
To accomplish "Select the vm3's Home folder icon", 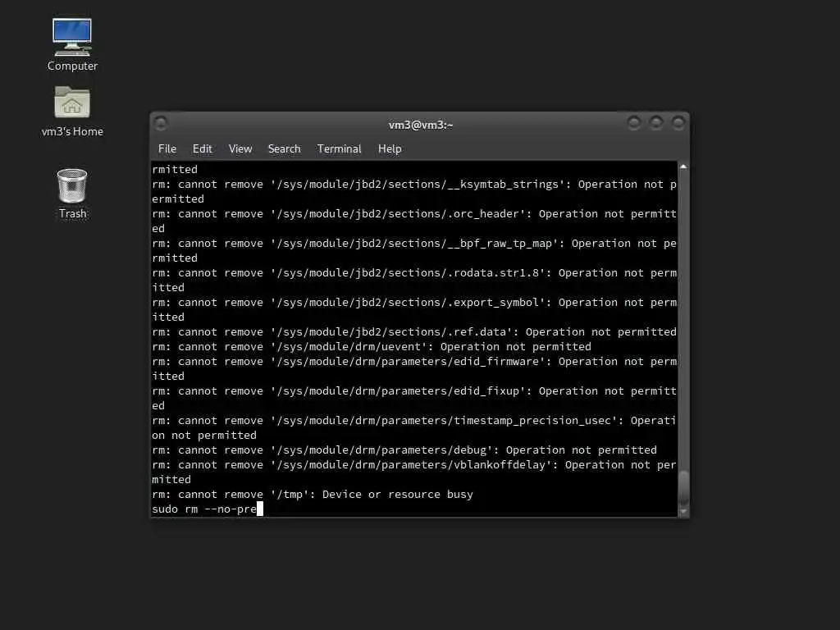I will [x=72, y=112].
